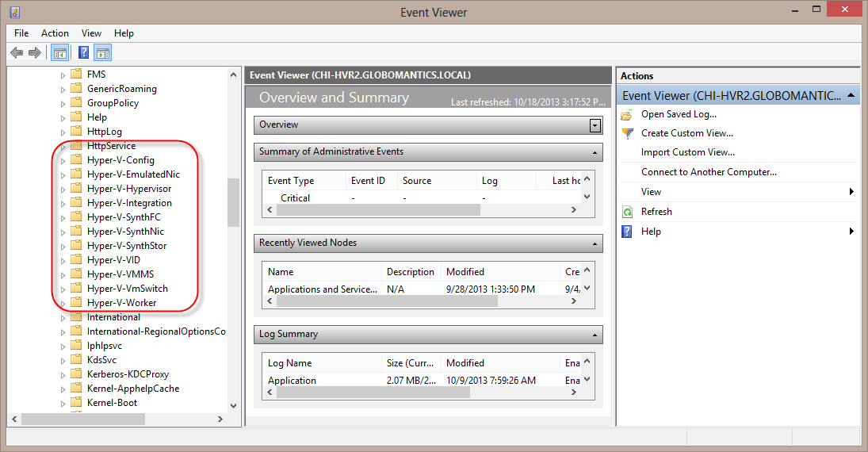
Task: Click the tree pane scroll down arrow
Action: pyautogui.click(x=233, y=405)
